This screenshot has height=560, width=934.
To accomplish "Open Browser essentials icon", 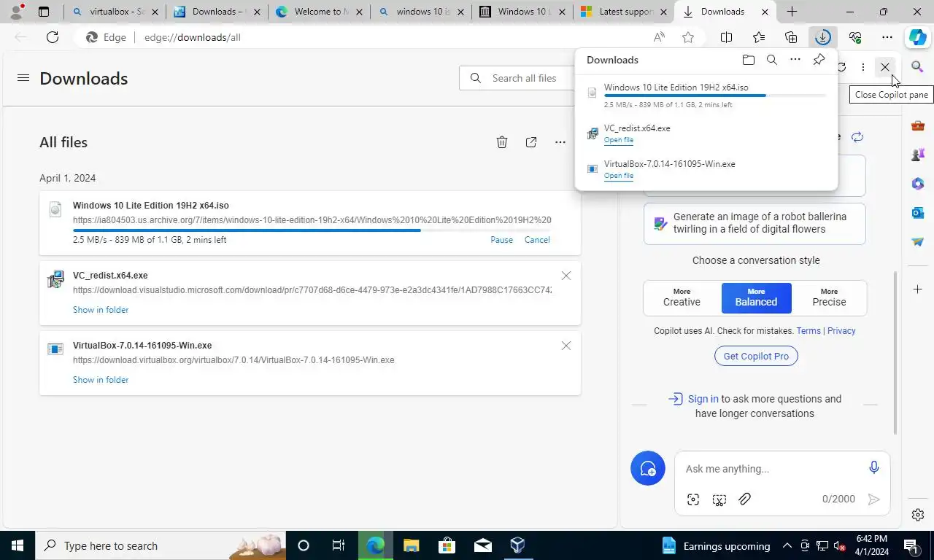I will pos(855,37).
